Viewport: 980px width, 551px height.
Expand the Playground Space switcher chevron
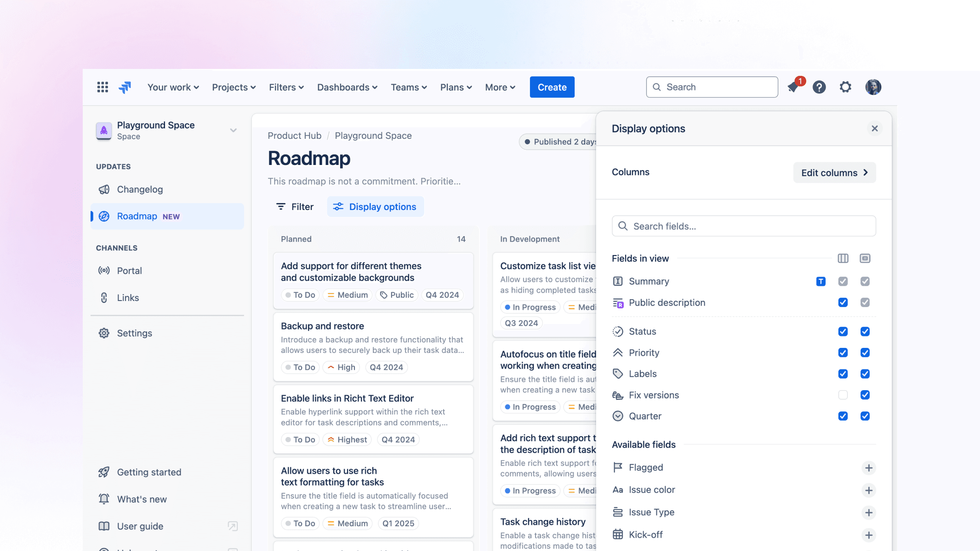pos(233,131)
